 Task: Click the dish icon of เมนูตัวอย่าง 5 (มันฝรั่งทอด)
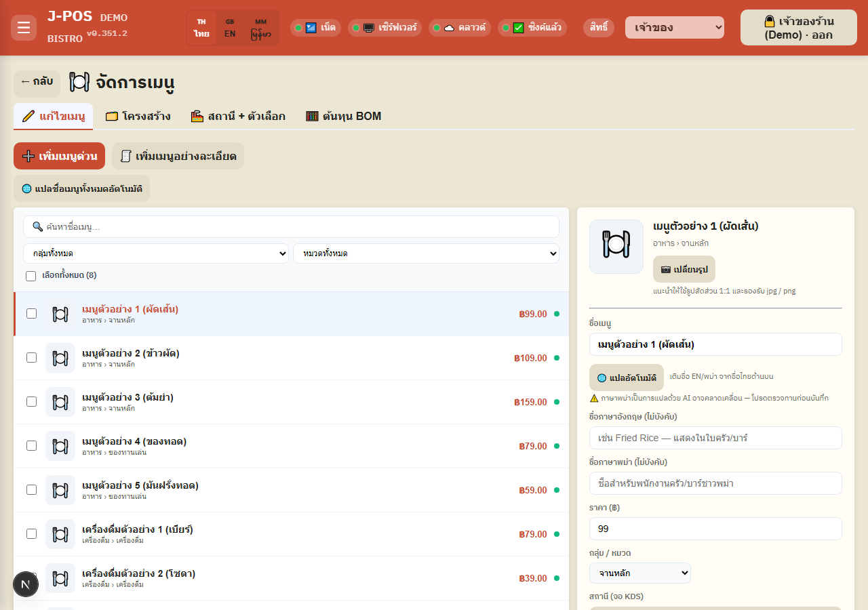(x=60, y=490)
